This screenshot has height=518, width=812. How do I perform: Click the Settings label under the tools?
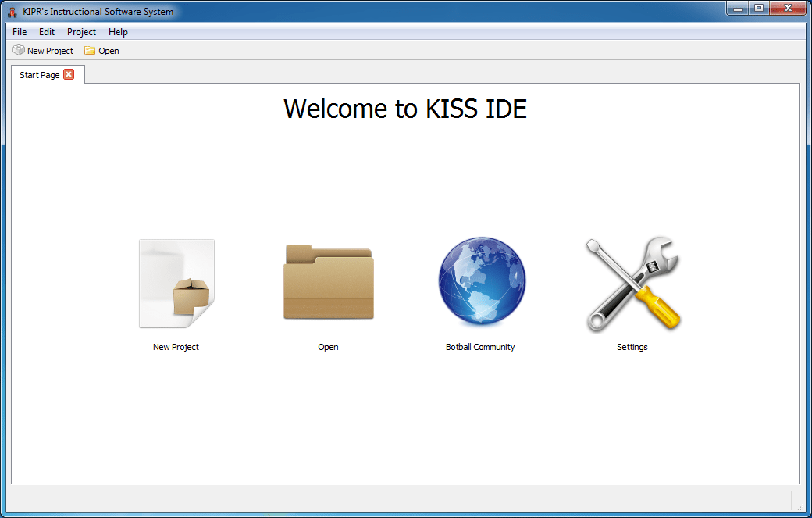(x=632, y=347)
